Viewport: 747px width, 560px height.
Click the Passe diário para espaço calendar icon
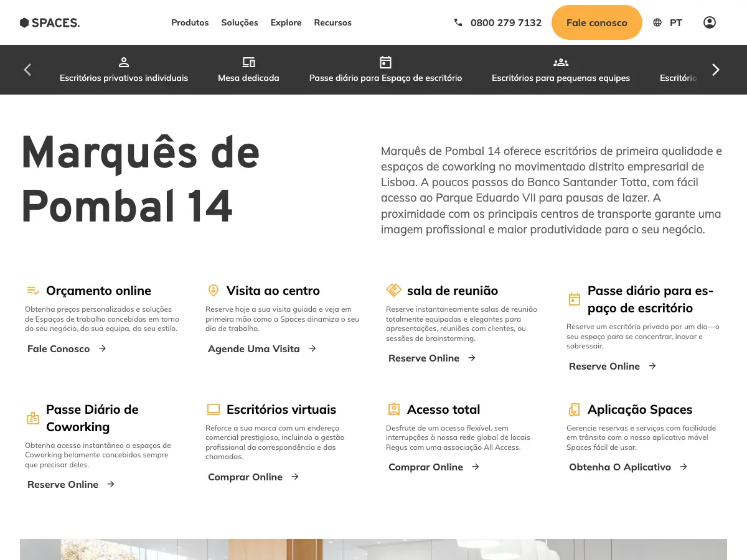(575, 299)
